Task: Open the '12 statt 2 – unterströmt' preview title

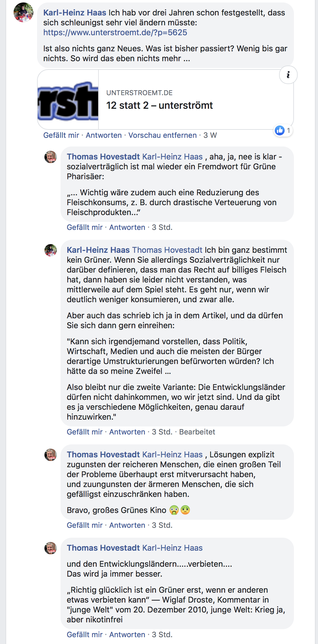Action: [159, 105]
